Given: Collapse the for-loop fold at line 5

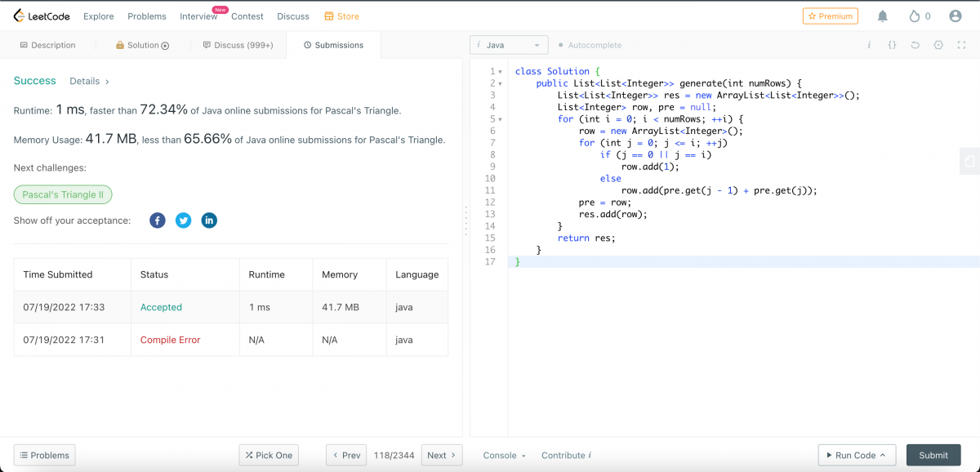Looking at the screenshot, I should coord(500,119).
